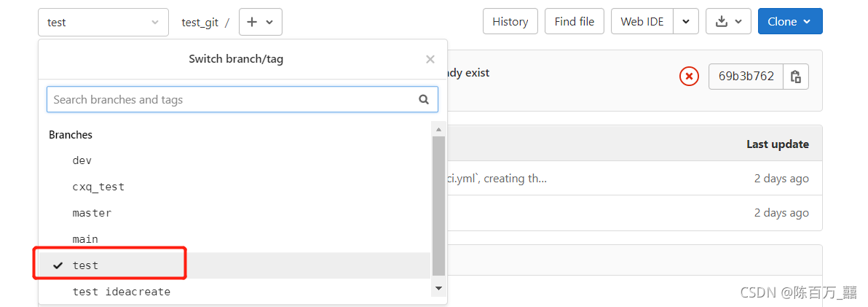Open the commit History

tap(510, 22)
